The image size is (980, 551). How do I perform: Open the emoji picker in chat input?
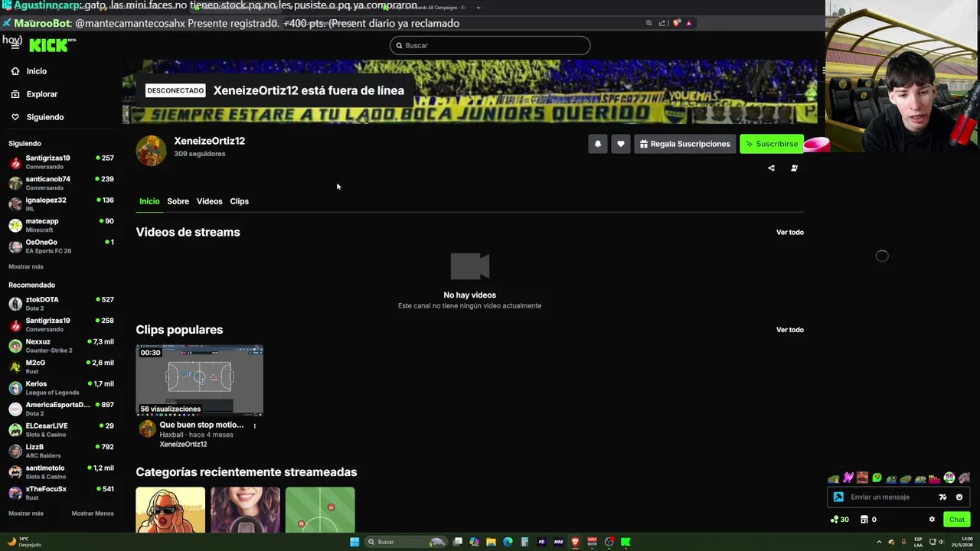[x=959, y=497]
